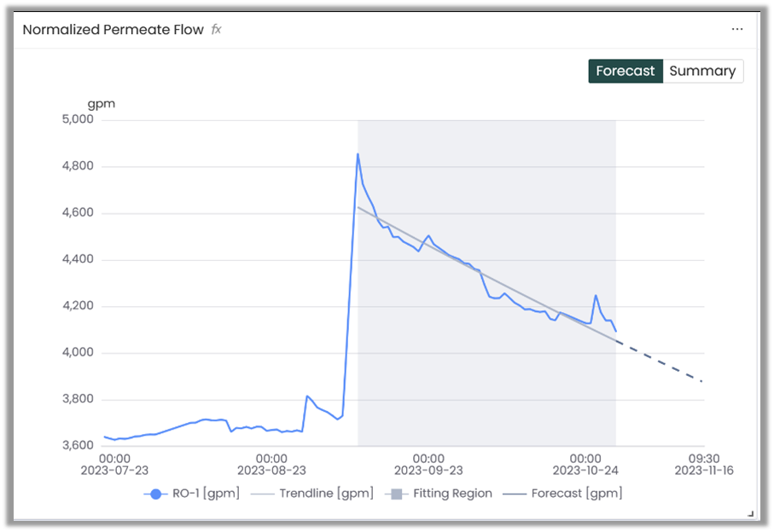Click the 2023-10-24 x-axis date label
The height and width of the screenshot is (532, 774).
[x=585, y=470]
